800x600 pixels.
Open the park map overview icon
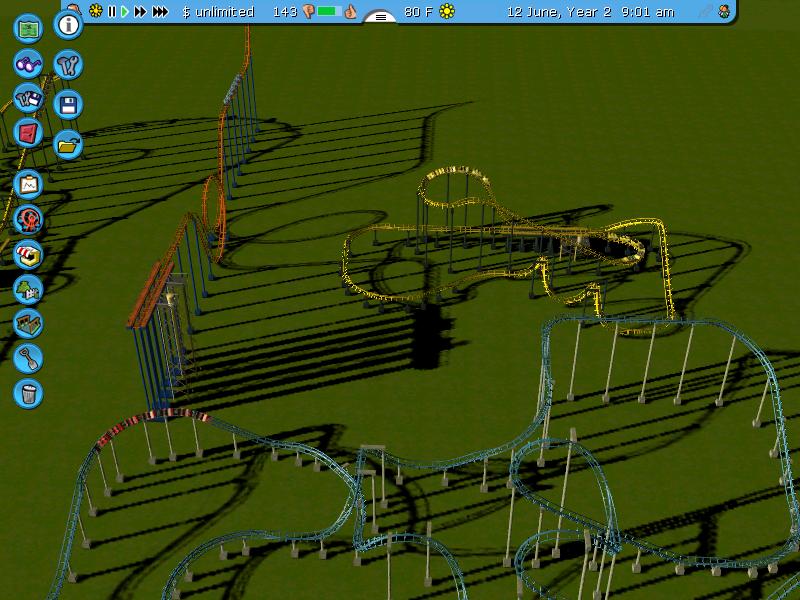[x=28, y=28]
